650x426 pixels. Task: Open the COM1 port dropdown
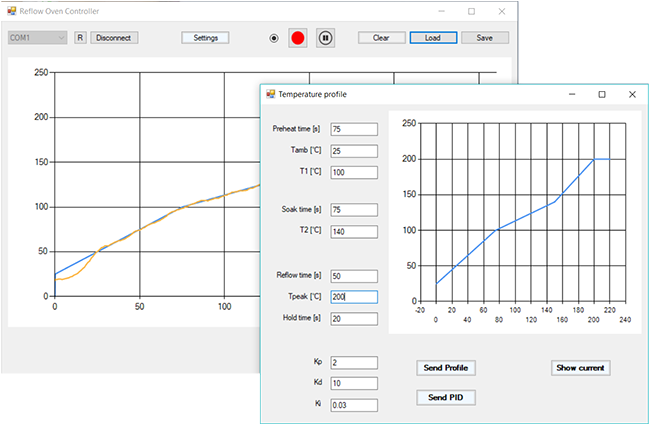[38, 38]
